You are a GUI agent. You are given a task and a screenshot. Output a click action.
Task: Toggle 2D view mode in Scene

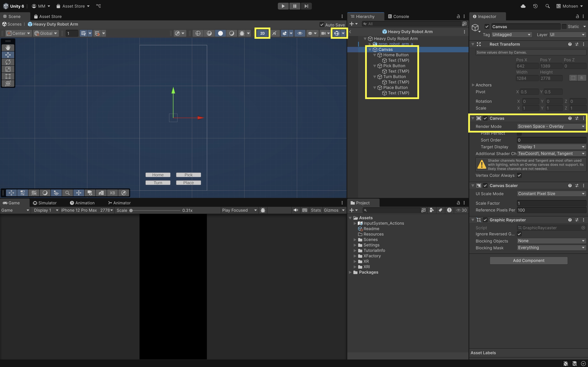(x=262, y=33)
